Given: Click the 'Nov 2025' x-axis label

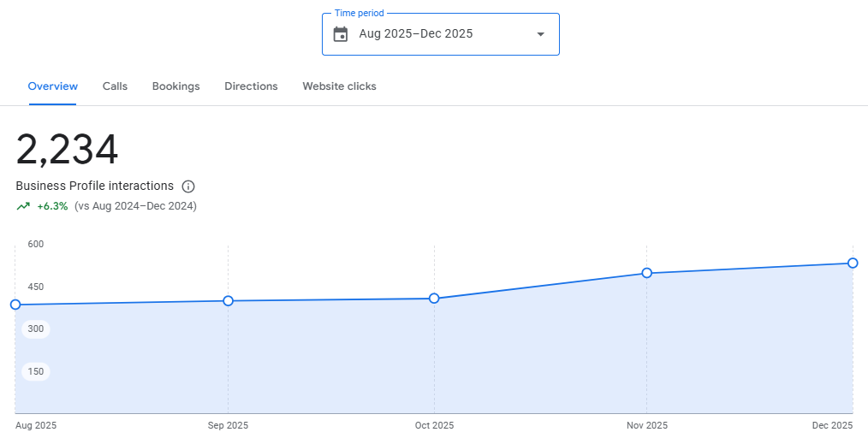Looking at the screenshot, I should point(647,425).
